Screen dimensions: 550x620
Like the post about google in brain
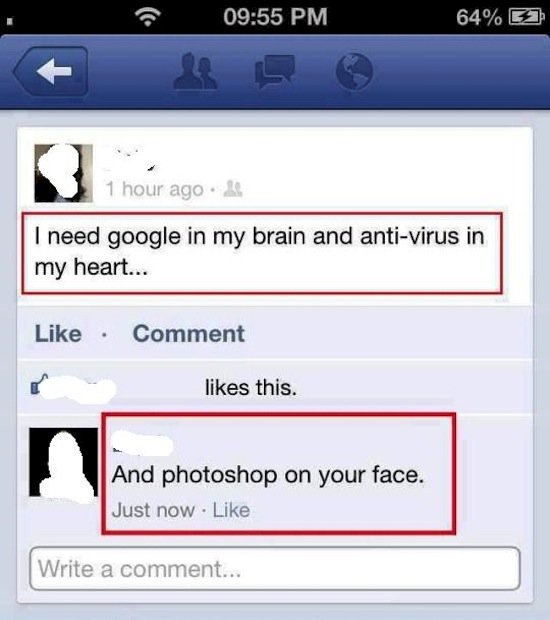[59, 333]
